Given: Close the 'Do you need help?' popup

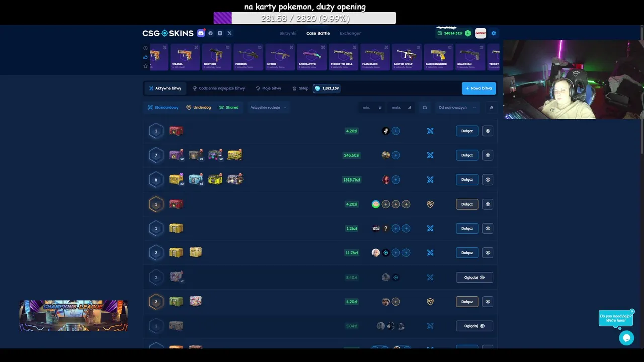Looking at the screenshot, I should pos(632,311).
